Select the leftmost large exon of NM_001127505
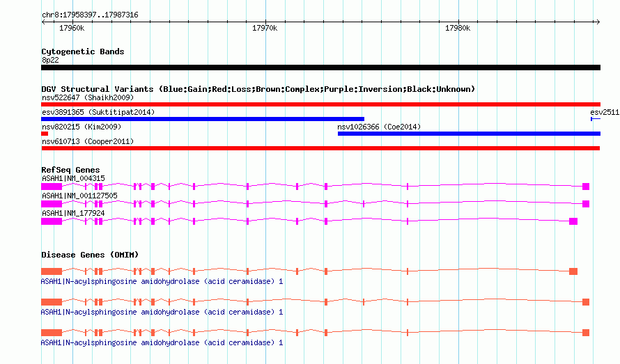The image size is (620, 364). tap(52, 204)
